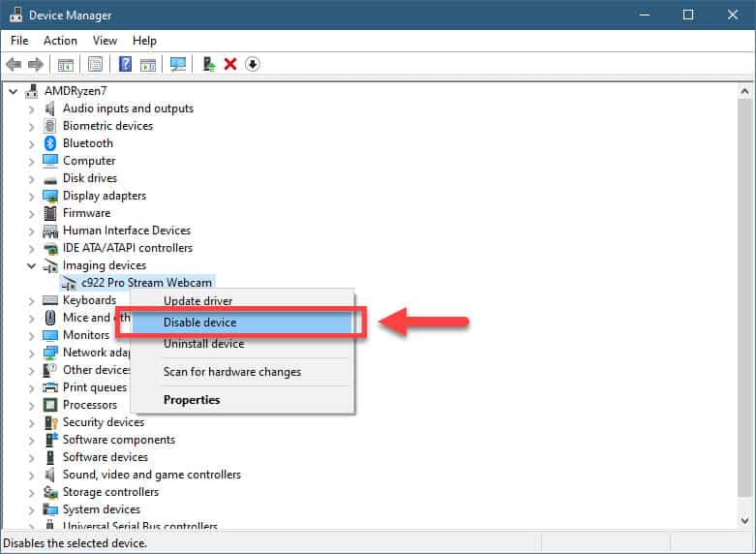Click the vertical scrollbar thumb
This screenshot has height=554, width=756.
(x=745, y=297)
